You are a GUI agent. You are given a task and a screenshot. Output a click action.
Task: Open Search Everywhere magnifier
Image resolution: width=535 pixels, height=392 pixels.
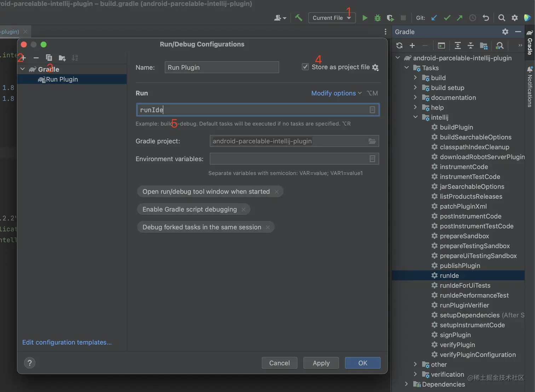click(501, 18)
